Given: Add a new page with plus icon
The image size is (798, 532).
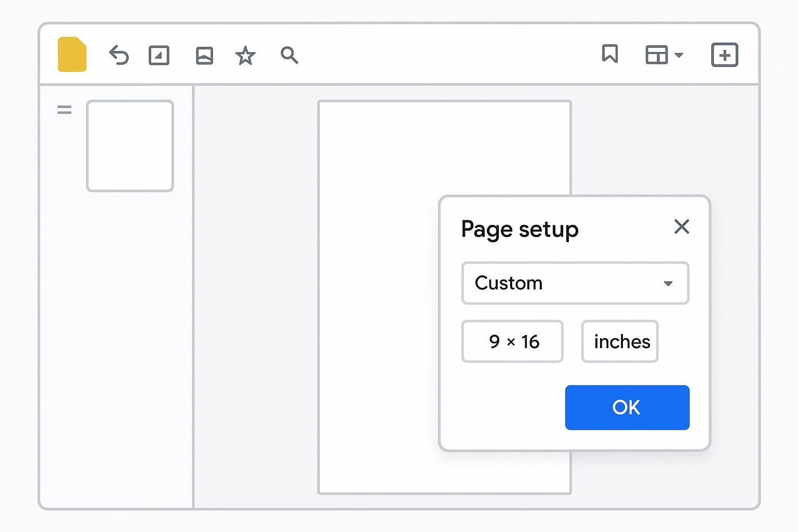Looking at the screenshot, I should (724, 55).
